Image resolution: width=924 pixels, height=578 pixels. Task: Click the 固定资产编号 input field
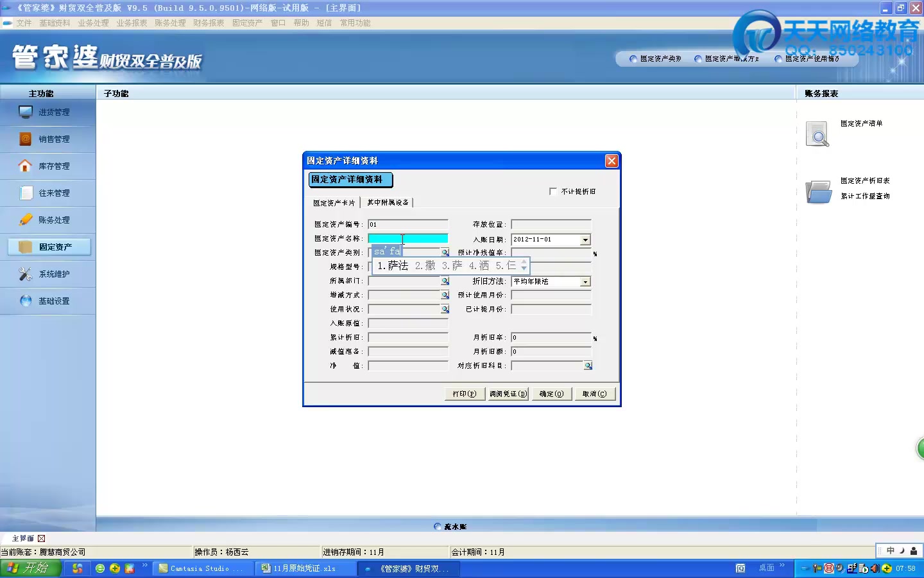pyautogui.click(x=408, y=225)
